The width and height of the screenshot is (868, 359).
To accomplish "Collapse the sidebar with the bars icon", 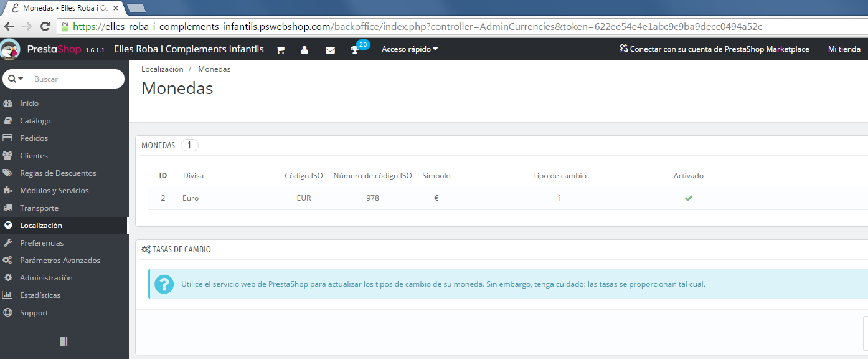I will point(64,342).
